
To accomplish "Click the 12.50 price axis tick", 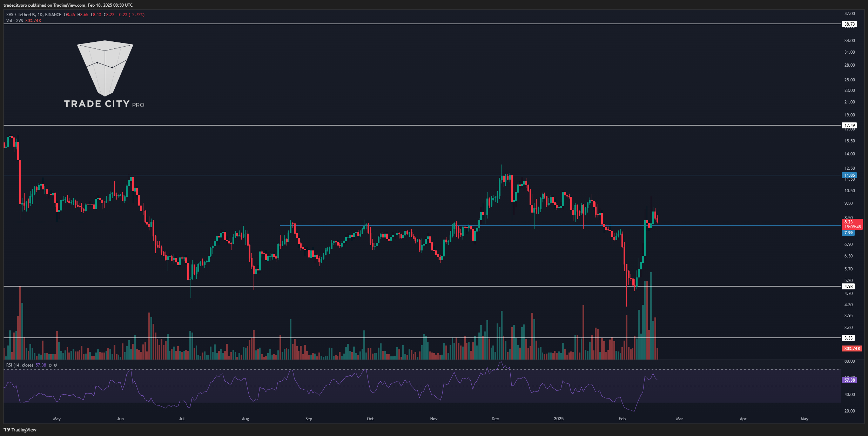I will point(849,168).
